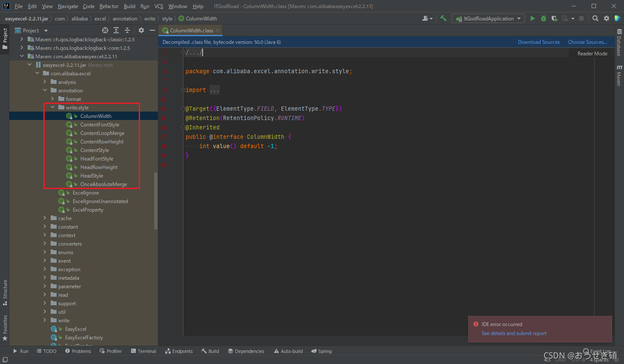Open the Problems tool window

tap(78, 351)
